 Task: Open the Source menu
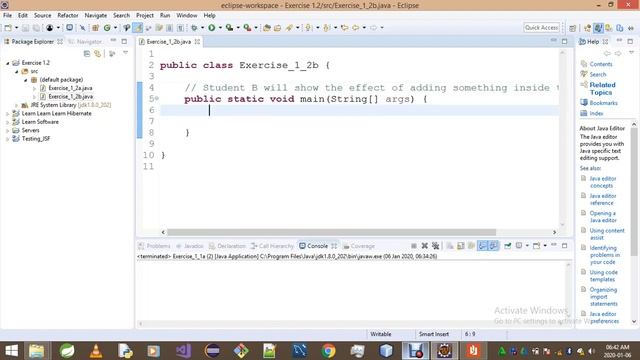click(42, 16)
